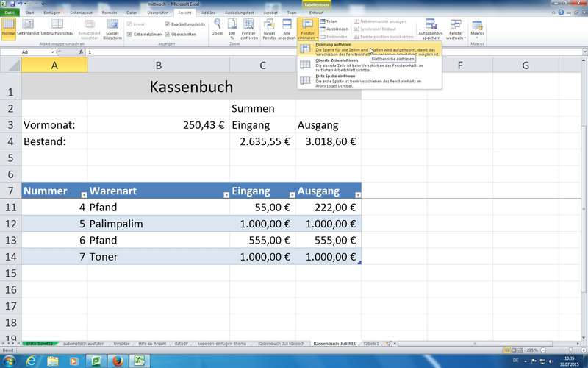The image size is (588, 368).
Task: Click the Select All corner of the sheet
Action: point(11,66)
